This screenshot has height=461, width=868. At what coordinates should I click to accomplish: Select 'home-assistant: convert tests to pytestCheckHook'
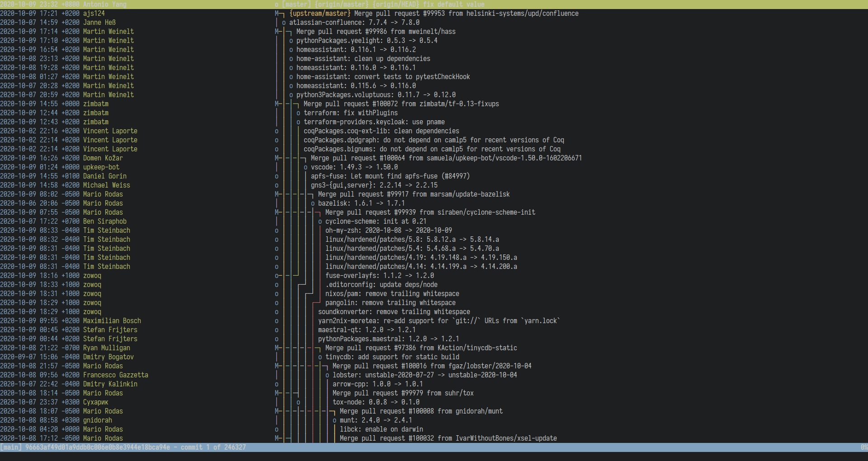(x=434, y=77)
